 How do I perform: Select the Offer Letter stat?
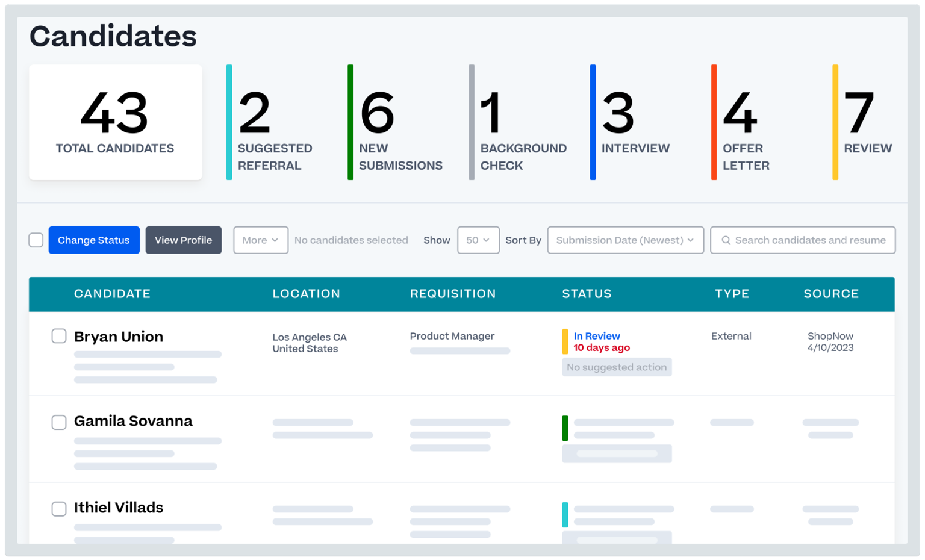742,122
